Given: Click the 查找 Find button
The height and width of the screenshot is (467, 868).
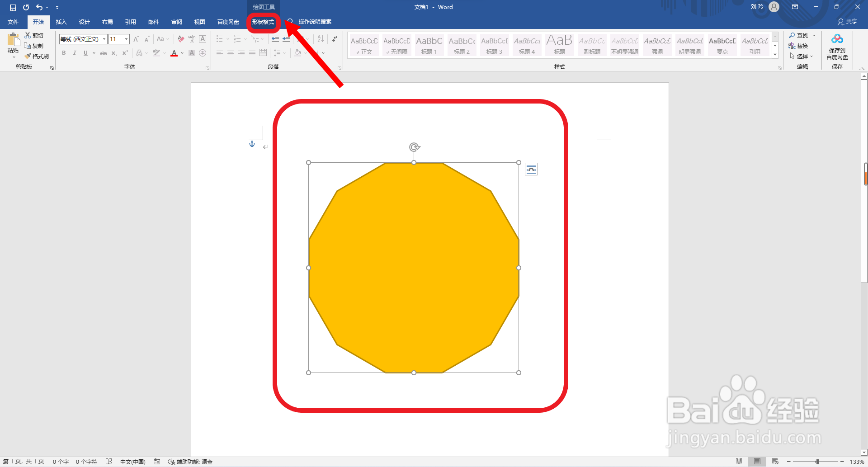Looking at the screenshot, I should [802, 35].
